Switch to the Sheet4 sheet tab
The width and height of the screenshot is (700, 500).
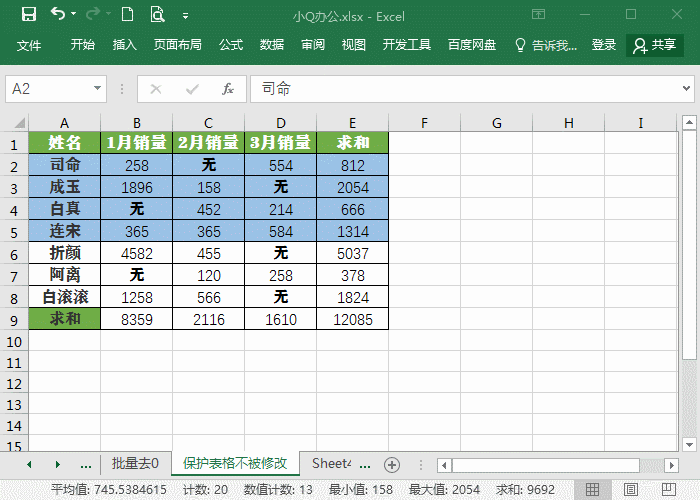tap(331, 463)
